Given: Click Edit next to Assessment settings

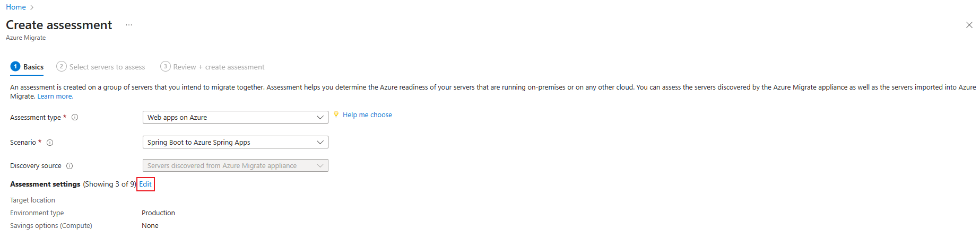Looking at the screenshot, I should point(145,184).
